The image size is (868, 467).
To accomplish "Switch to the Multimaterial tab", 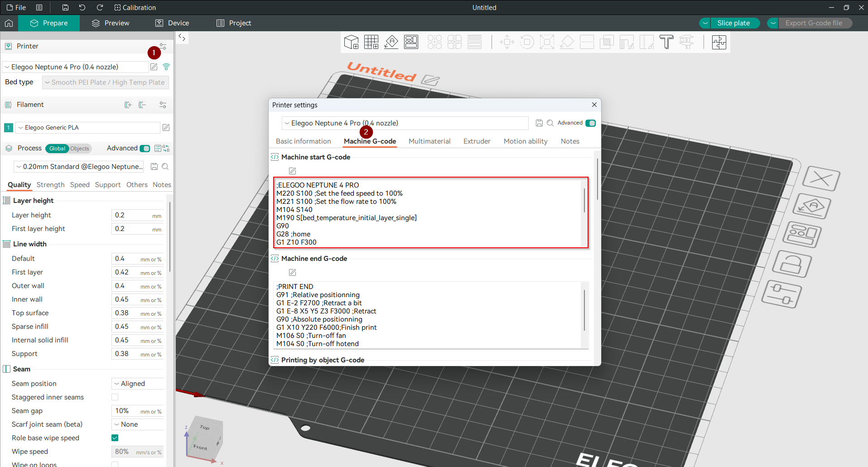I will [429, 141].
